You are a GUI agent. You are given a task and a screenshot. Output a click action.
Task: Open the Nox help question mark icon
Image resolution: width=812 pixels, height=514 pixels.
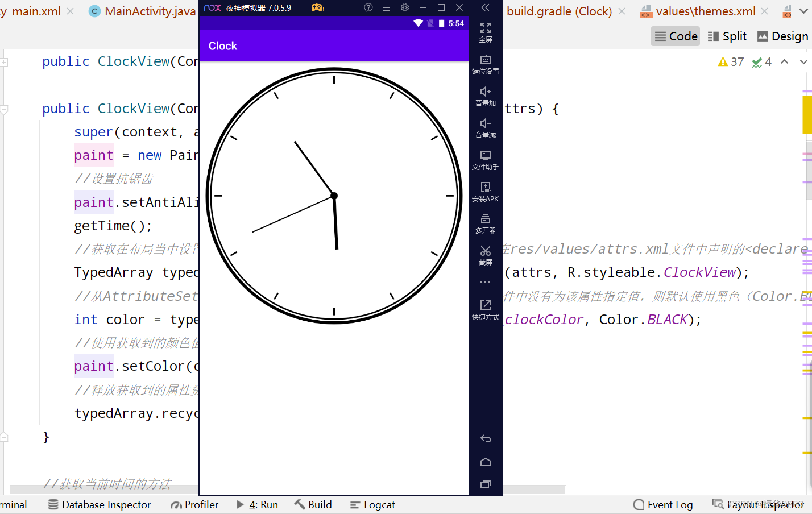(368, 7)
